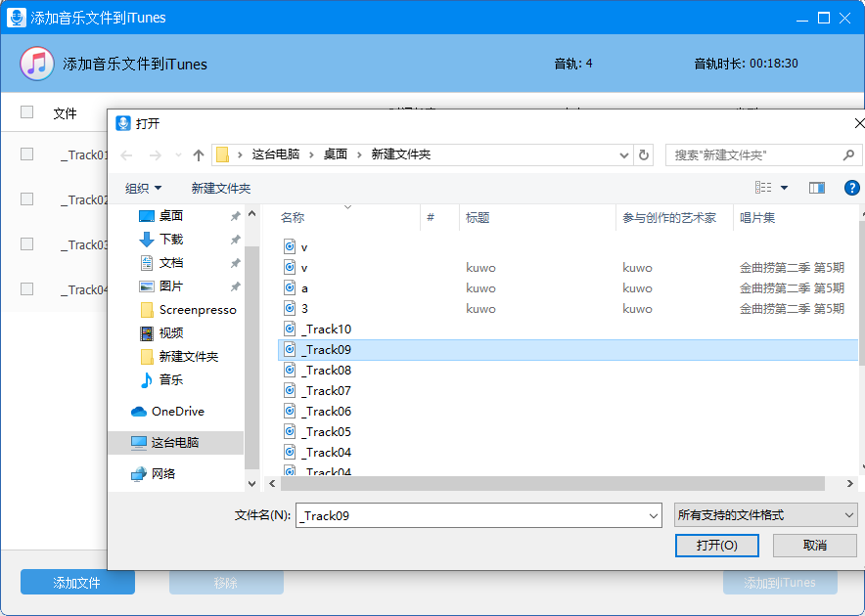Open recent locations dropdown arrow
Viewport: 865px width, 616px height.
click(178, 155)
